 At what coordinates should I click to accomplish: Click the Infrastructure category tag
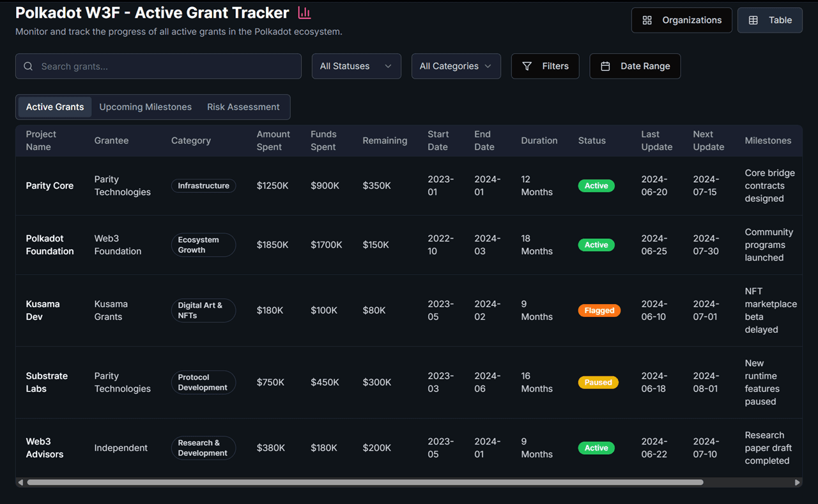(x=203, y=186)
